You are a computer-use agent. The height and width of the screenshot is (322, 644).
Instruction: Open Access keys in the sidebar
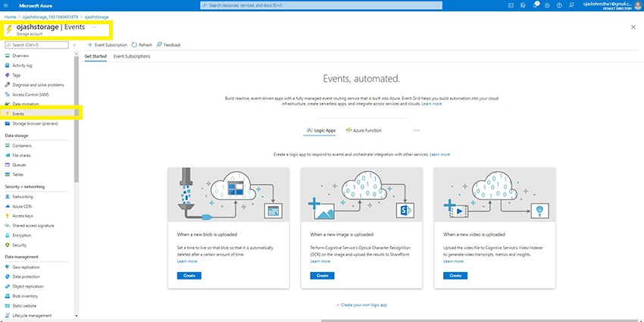coord(23,216)
